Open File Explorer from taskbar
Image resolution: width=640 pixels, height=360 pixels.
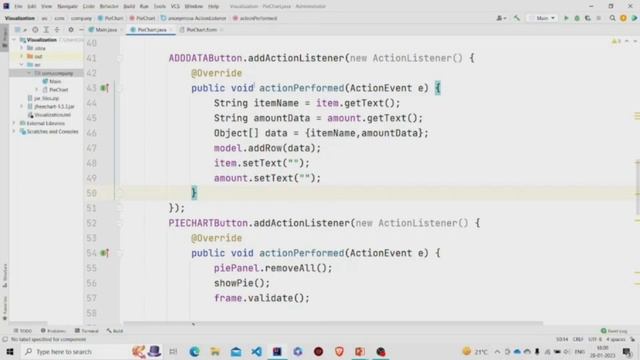(x=215, y=351)
